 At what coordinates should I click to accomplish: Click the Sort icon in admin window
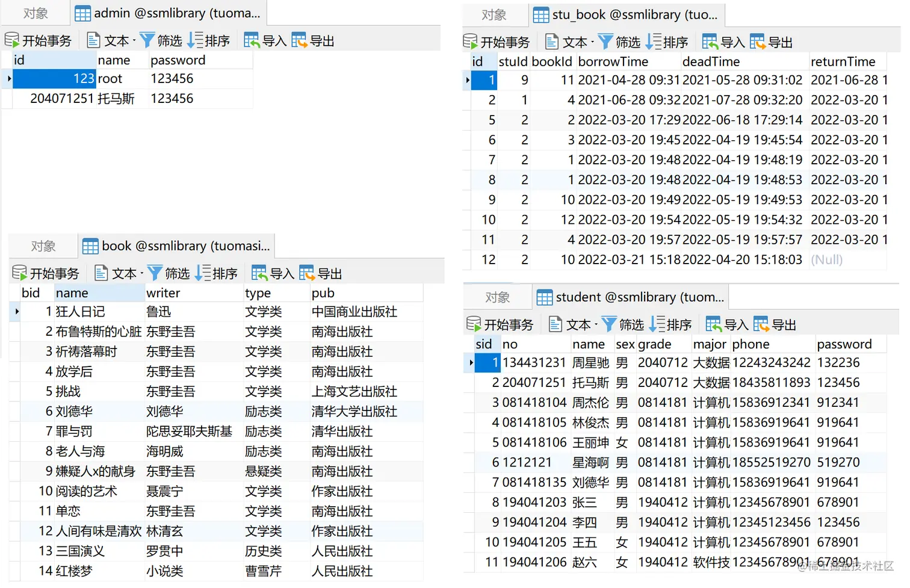195,40
